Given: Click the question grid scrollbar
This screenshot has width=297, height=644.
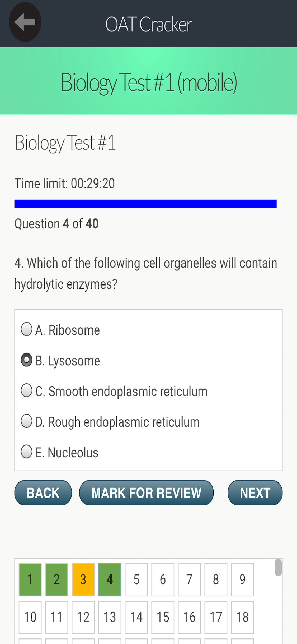Looking at the screenshot, I should pyautogui.click(x=278, y=567).
